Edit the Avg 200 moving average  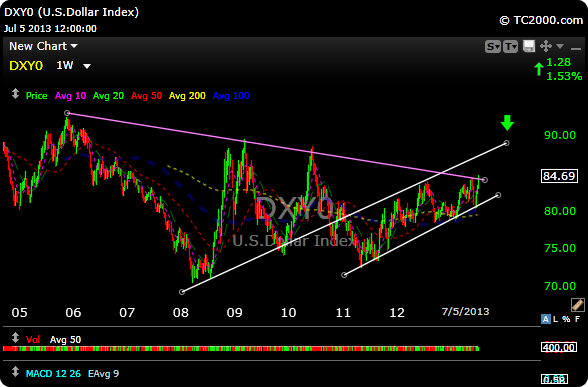tap(187, 96)
